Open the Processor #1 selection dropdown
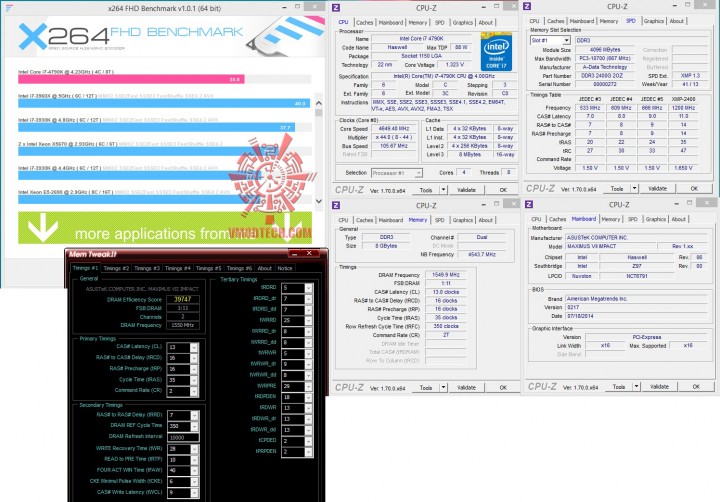The width and height of the screenshot is (720, 502). tap(418, 173)
